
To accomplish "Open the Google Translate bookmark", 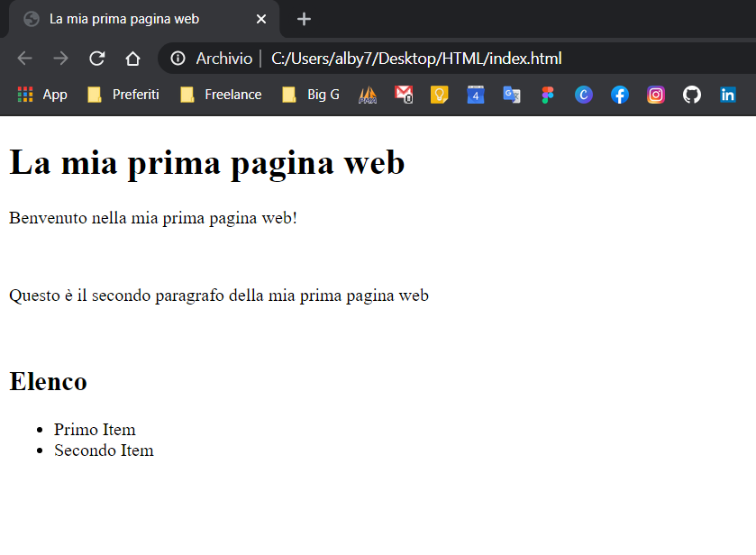I will tap(511, 95).
